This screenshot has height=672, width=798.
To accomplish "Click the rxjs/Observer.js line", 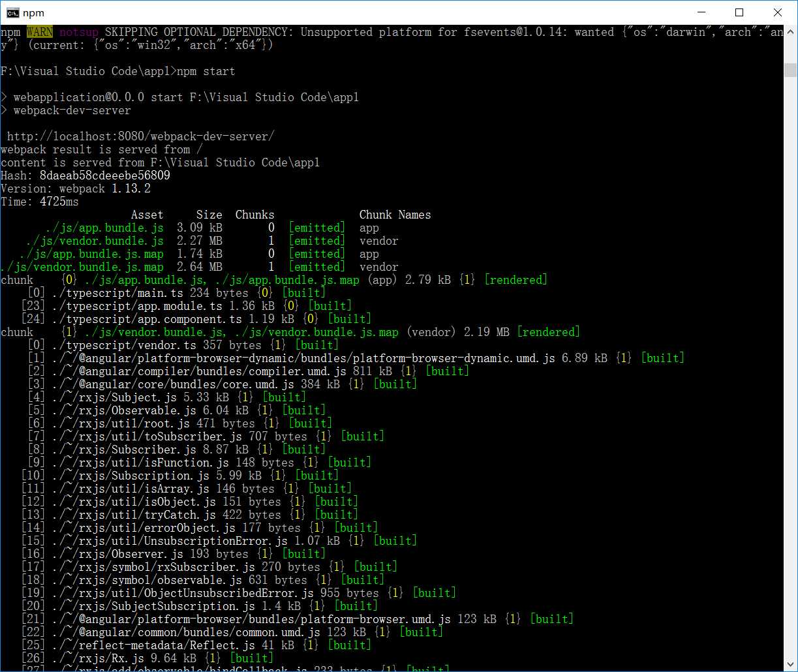I will tap(173, 554).
